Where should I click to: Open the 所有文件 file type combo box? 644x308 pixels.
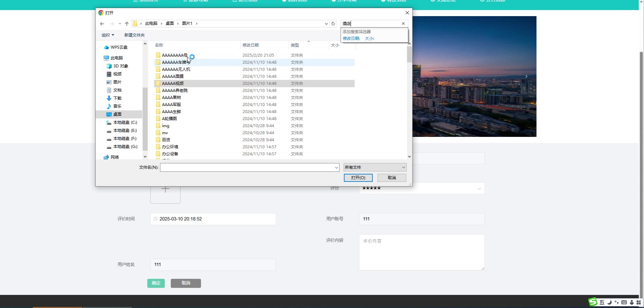tap(375, 167)
